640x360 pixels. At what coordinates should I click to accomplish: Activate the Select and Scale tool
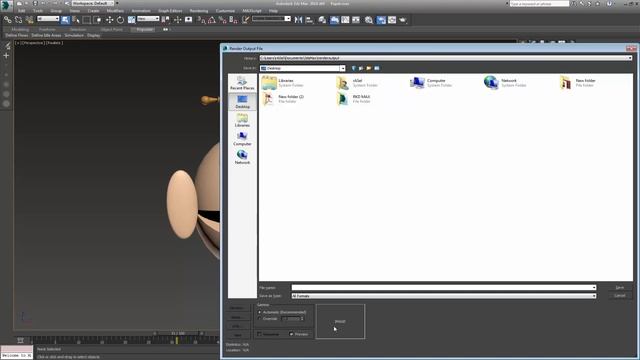131,20
